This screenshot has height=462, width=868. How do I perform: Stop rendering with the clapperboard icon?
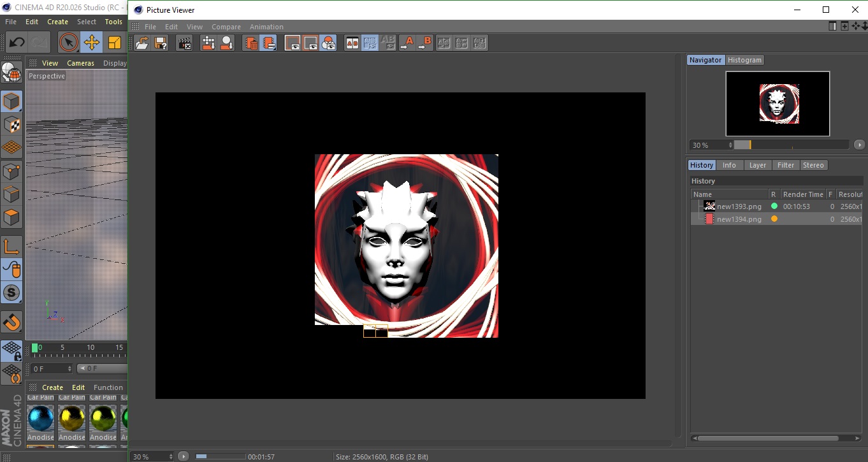(x=184, y=43)
